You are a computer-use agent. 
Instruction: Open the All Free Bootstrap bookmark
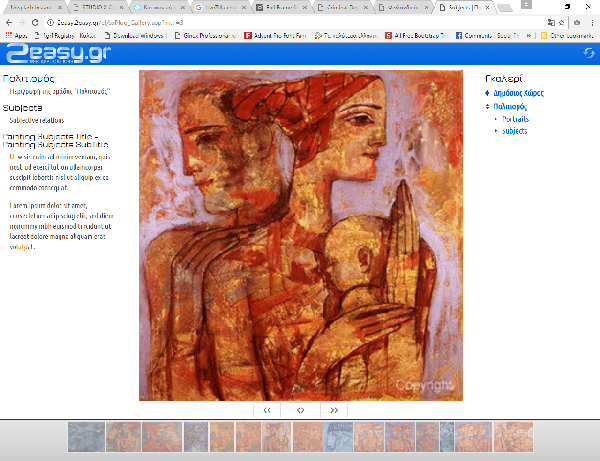coord(417,36)
